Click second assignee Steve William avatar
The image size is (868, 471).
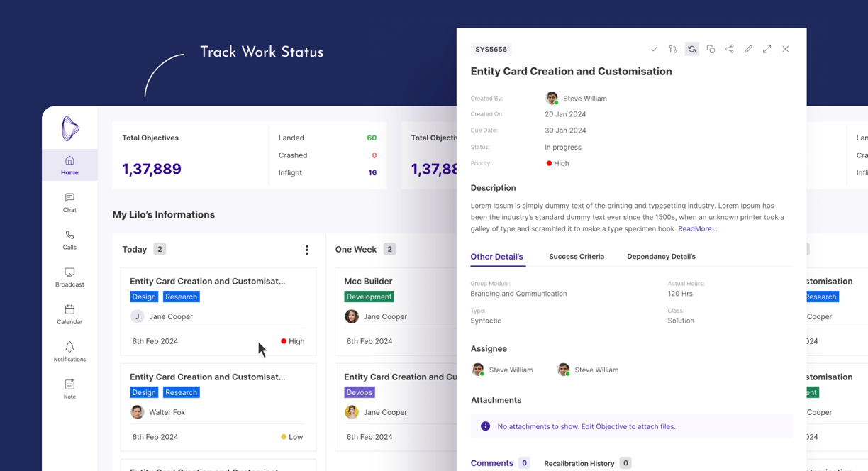click(x=563, y=370)
